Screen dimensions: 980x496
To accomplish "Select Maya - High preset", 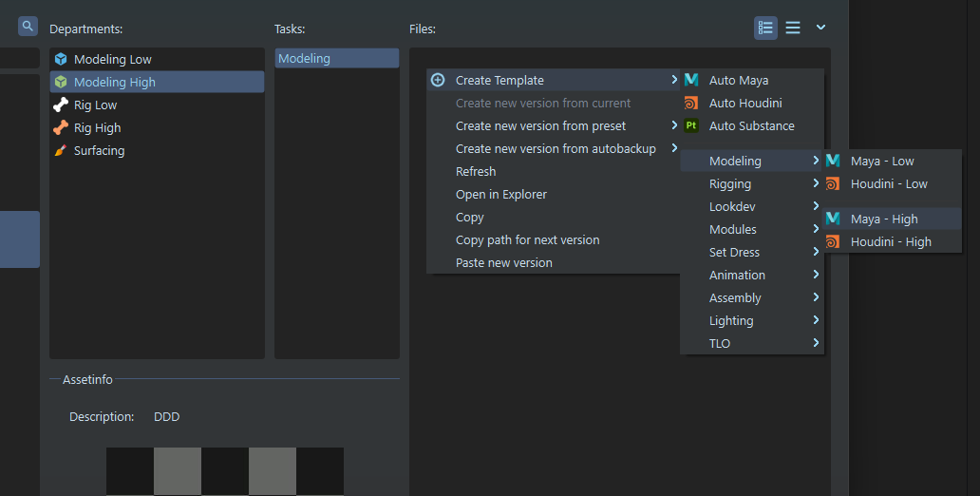I will pos(883,219).
